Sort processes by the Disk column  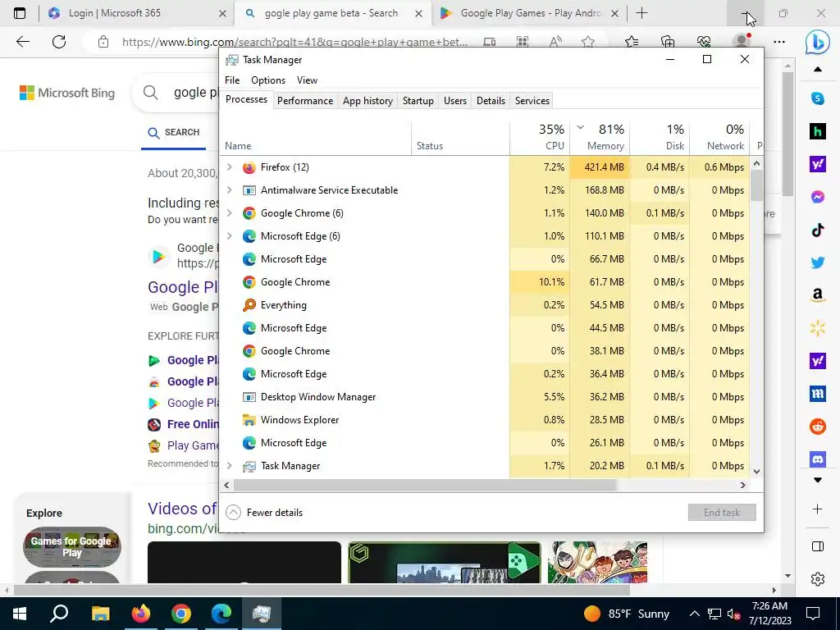(x=660, y=137)
